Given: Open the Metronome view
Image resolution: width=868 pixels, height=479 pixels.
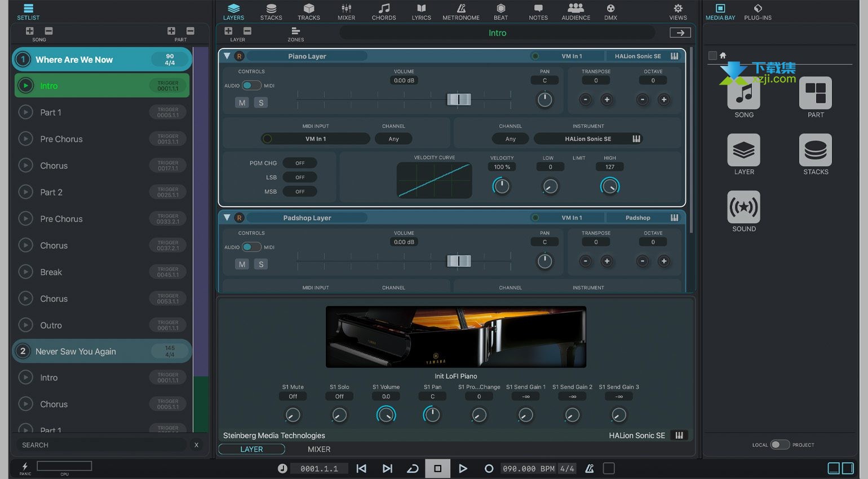Looking at the screenshot, I should click(x=461, y=12).
